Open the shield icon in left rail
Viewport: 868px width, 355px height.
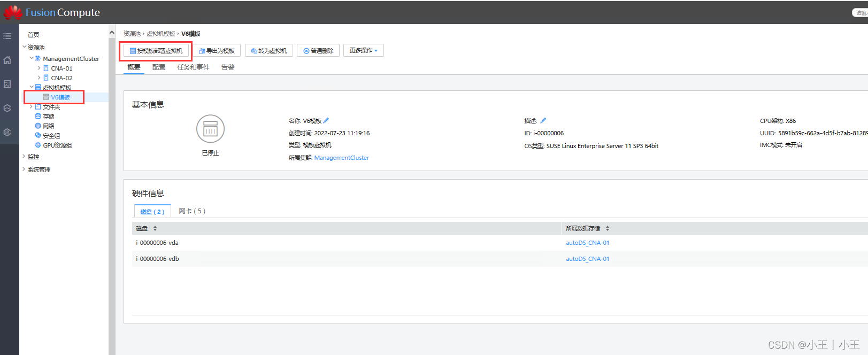(7, 132)
